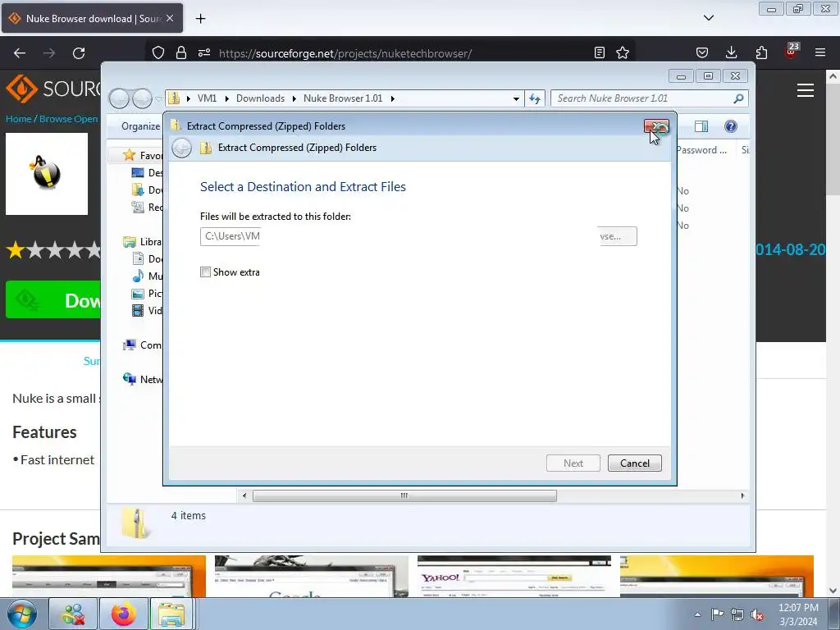840x630 pixels.
Task: Click the Home breadcrumb link on SourceForge
Action: (19, 119)
